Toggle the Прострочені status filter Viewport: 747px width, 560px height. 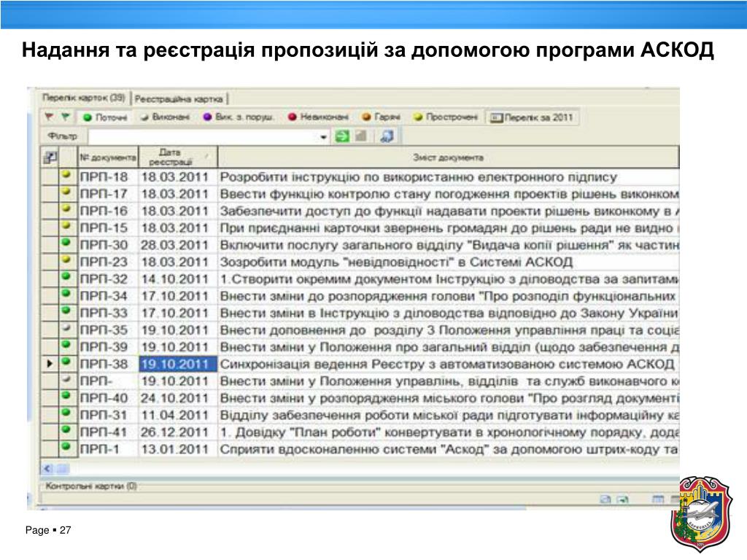click(x=446, y=117)
